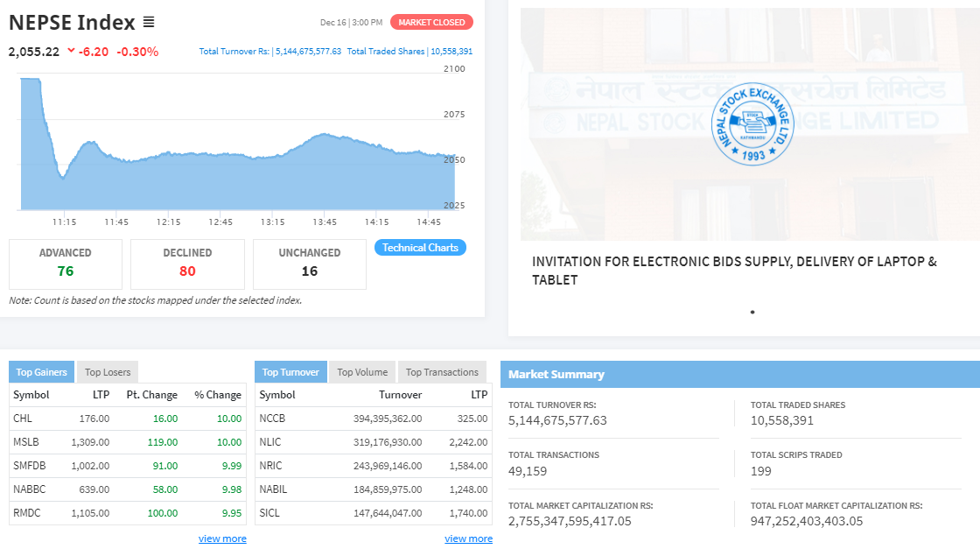The width and height of the screenshot is (980, 549).
Task: Click the RMDC symbol row
Action: point(128,513)
